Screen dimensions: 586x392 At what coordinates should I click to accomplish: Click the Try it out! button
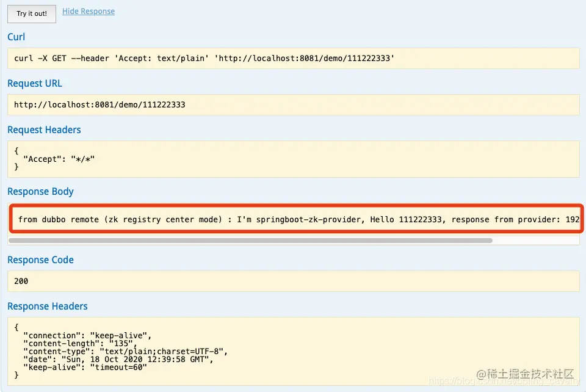tap(32, 14)
